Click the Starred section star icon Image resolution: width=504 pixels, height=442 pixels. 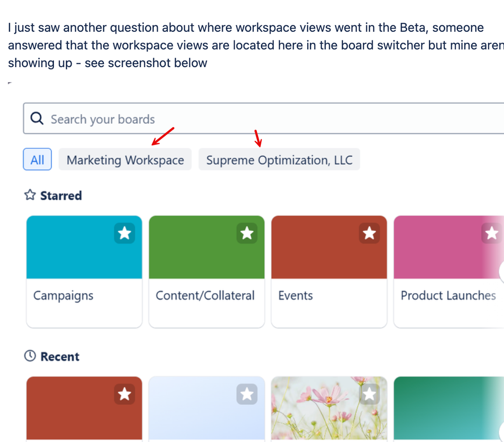point(30,195)
